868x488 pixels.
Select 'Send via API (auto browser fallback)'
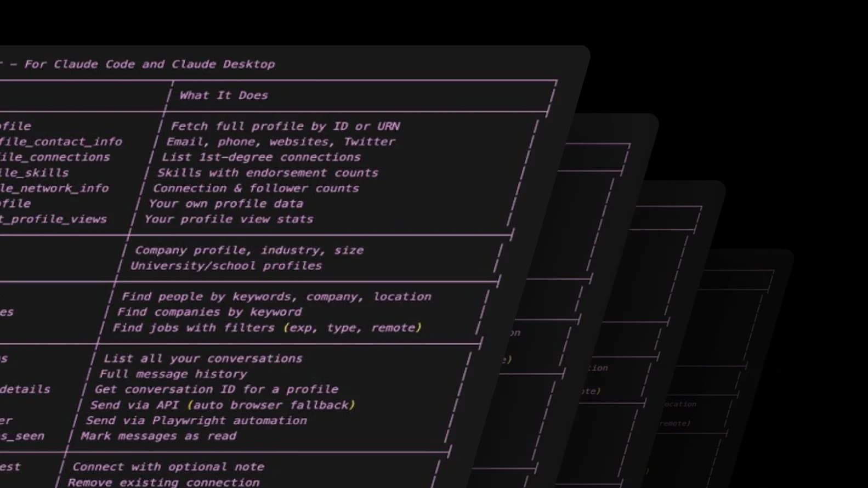(223, 405)
